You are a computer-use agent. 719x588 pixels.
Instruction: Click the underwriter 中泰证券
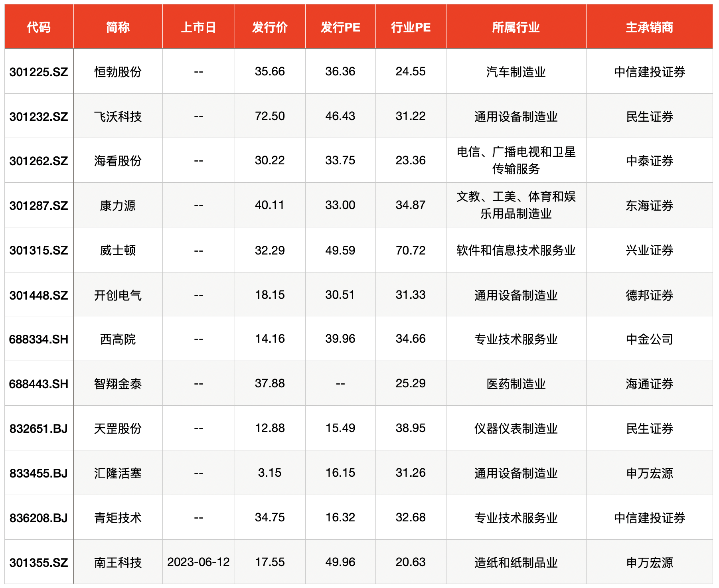[649, 161]
